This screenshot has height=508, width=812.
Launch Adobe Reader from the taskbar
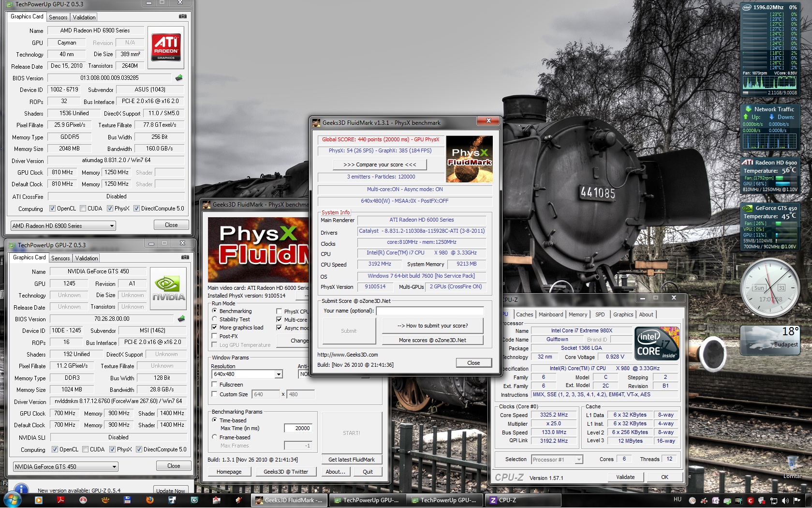pos(61,500)
